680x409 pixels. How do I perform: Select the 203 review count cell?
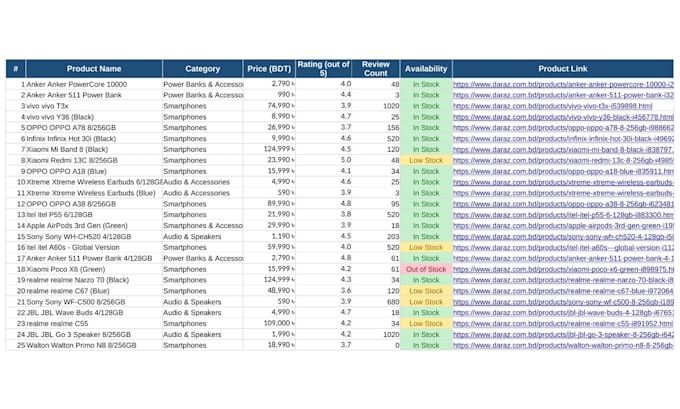376,237
